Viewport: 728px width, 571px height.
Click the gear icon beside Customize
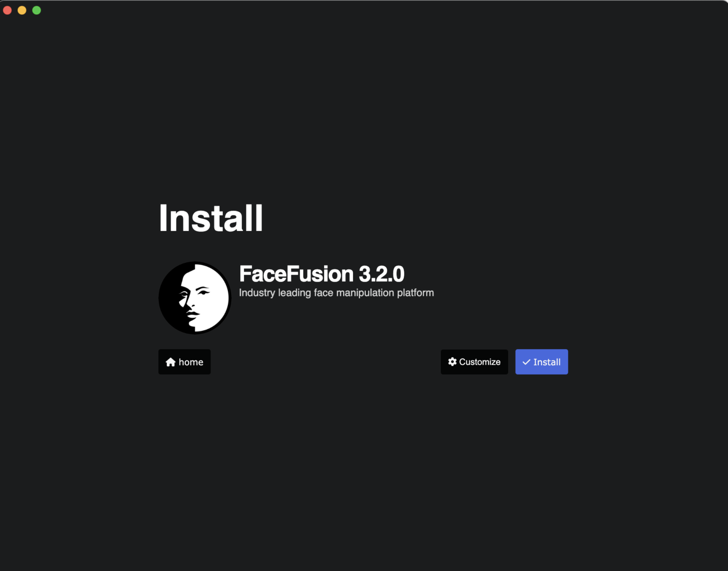[453, 362]
